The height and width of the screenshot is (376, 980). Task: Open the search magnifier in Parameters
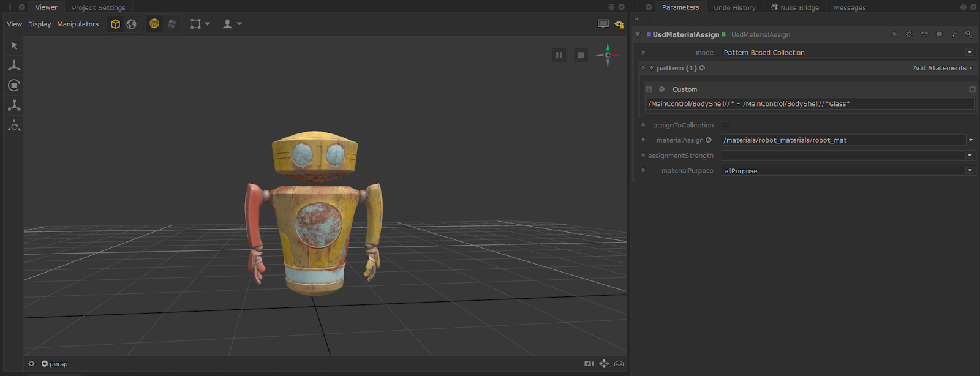click(968, 34)
